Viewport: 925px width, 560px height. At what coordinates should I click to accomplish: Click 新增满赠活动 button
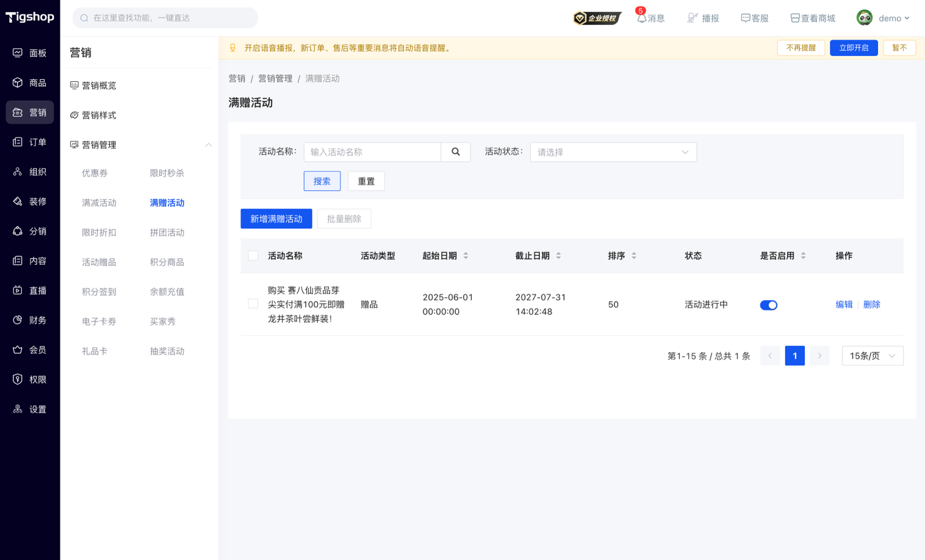pyautogui.click(x=276, y=219)
